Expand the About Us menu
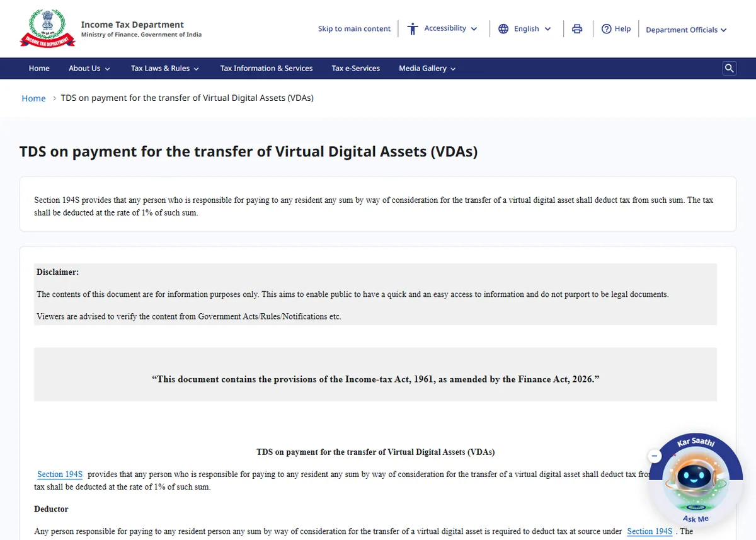 (89, 68)
